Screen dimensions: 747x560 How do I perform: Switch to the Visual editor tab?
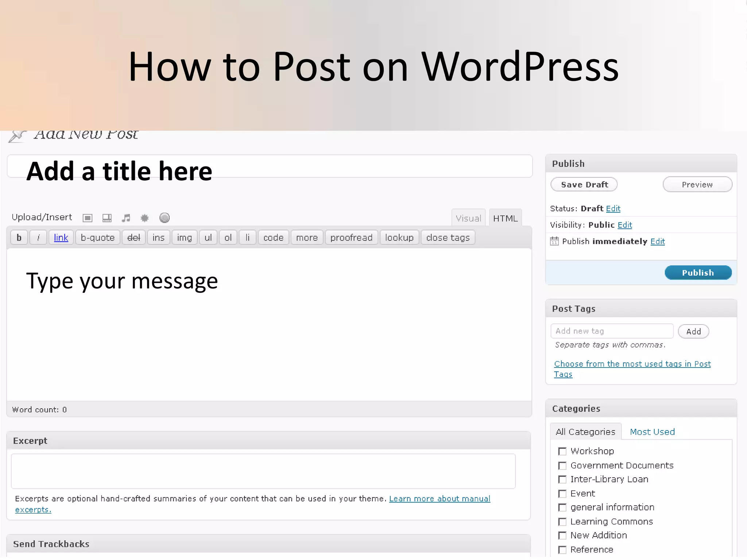pyautogui.click(x=468, y=218)
